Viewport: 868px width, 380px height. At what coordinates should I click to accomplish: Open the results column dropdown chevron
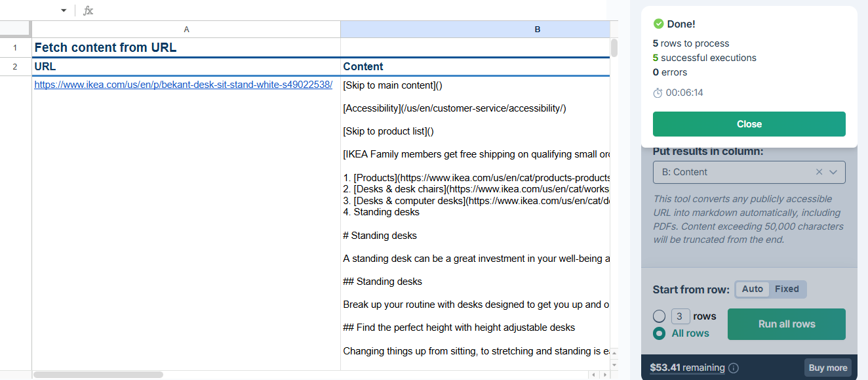pos(833,172)
